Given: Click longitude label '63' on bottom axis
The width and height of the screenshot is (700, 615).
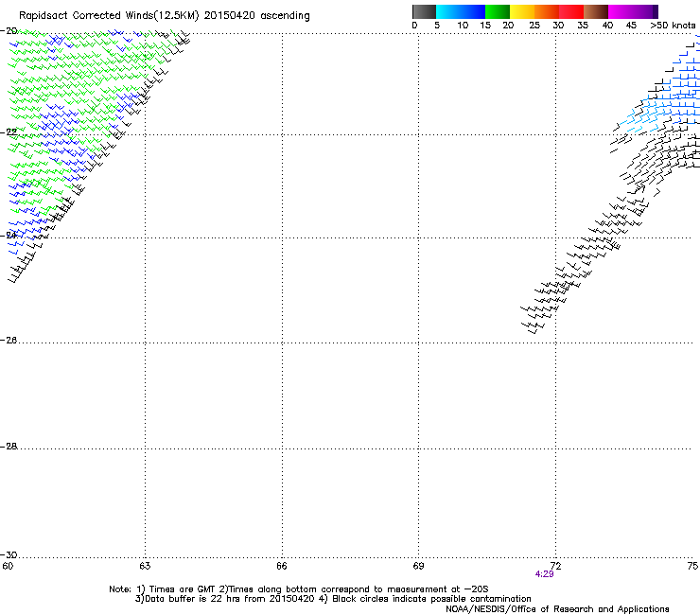Looking at the screenshot, I should pos(145,567).
